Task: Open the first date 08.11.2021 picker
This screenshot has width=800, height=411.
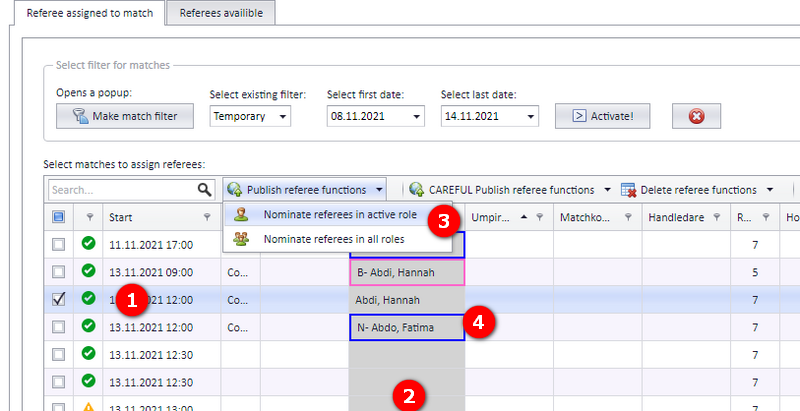Action: tap(416, 117)
